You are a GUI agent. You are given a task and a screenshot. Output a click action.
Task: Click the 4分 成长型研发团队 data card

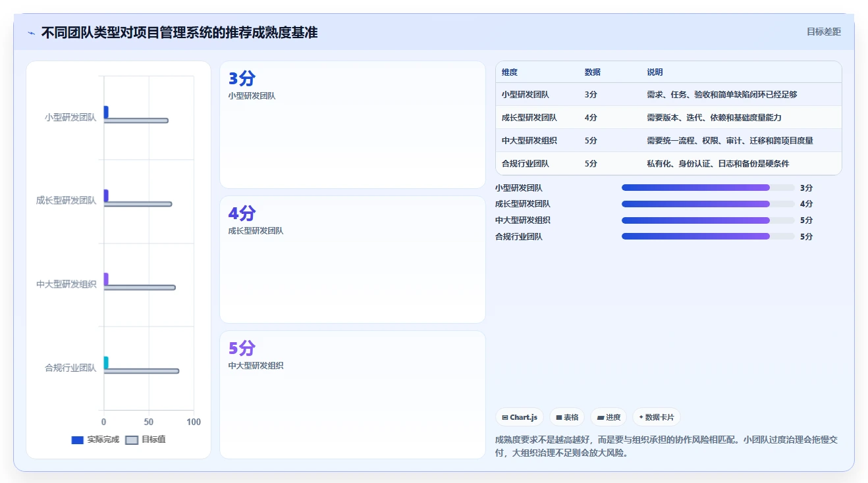(x=352, y=259)
